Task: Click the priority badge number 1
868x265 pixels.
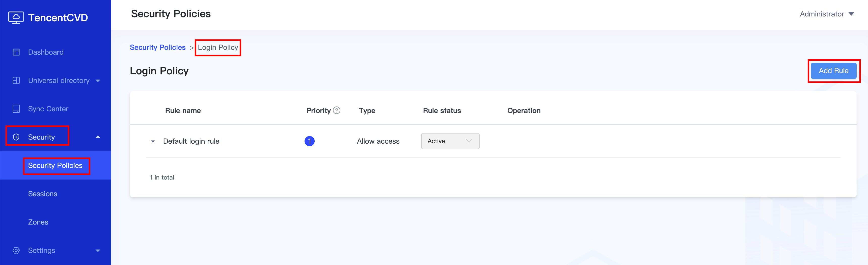Action: point(309,141)
